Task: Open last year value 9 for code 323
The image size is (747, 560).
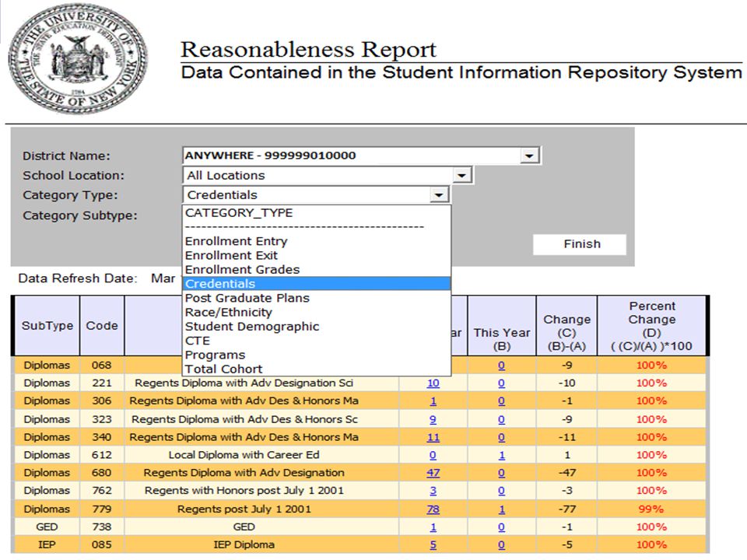Action: tap(433, 419)
